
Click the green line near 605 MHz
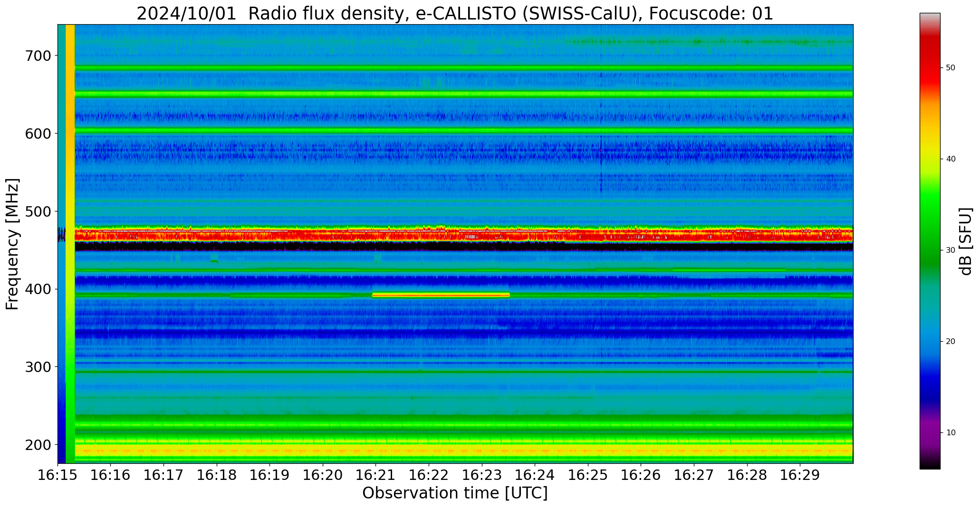coord(463,130)
